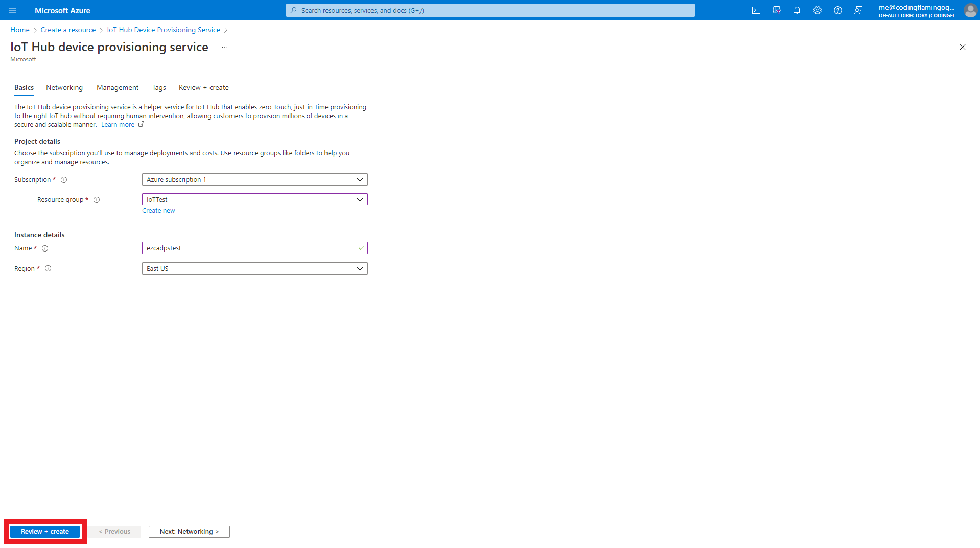
Task: Click the Microsoft Azure logo text
Action: 62,10
